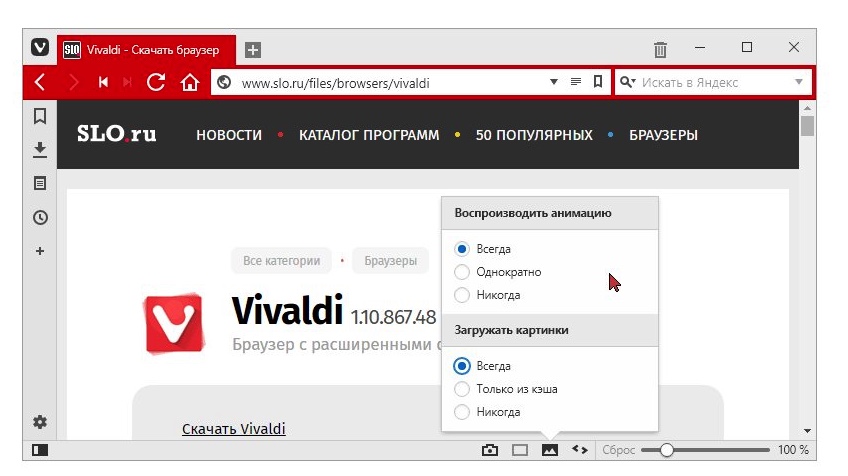Click the fast forward navigation button
Image resolution: width=848 pixels, height=476 pixels.
(x=127, y=82)
